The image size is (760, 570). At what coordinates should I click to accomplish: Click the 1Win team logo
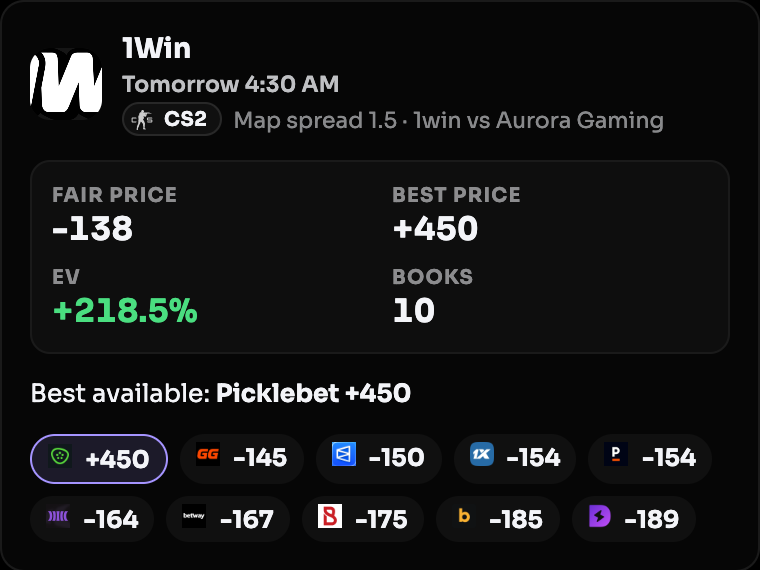(66, 84)
